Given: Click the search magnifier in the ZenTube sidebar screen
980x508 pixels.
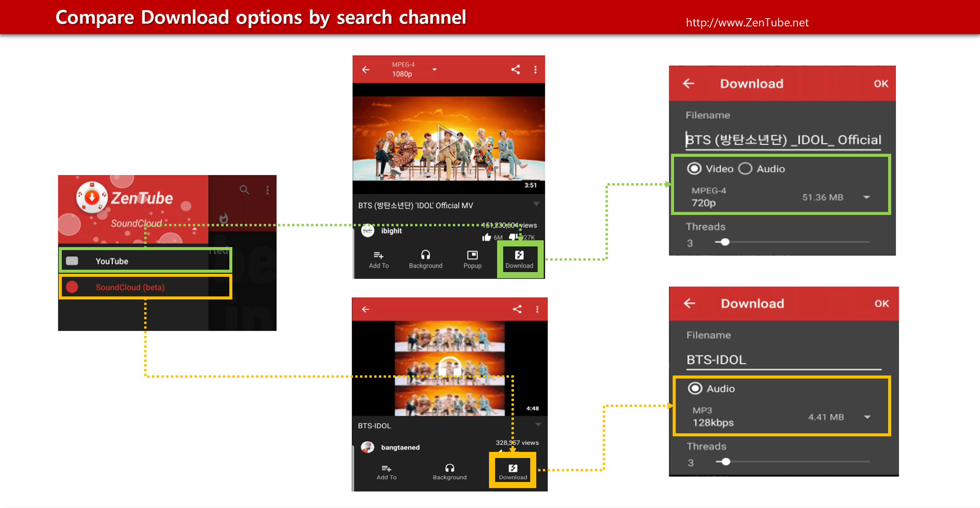Looking at the screenshot, I should click(244, 190).
